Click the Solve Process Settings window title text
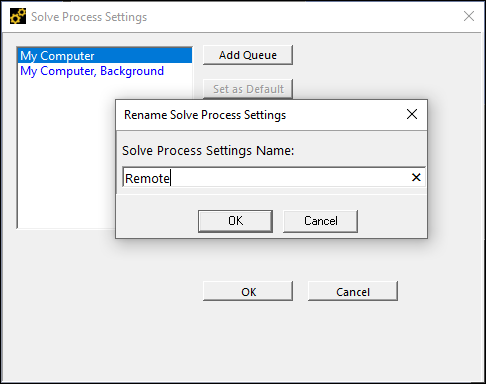The image size is (486, 384). [89, 17]
